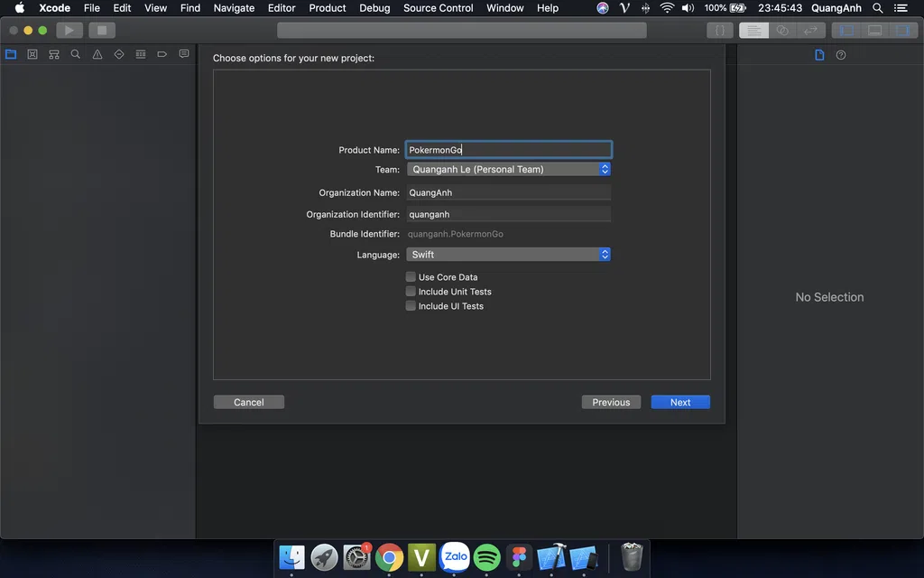Open the Project navigator folder icon
Viewport: 924px width, 578px height.
point(11,54)
